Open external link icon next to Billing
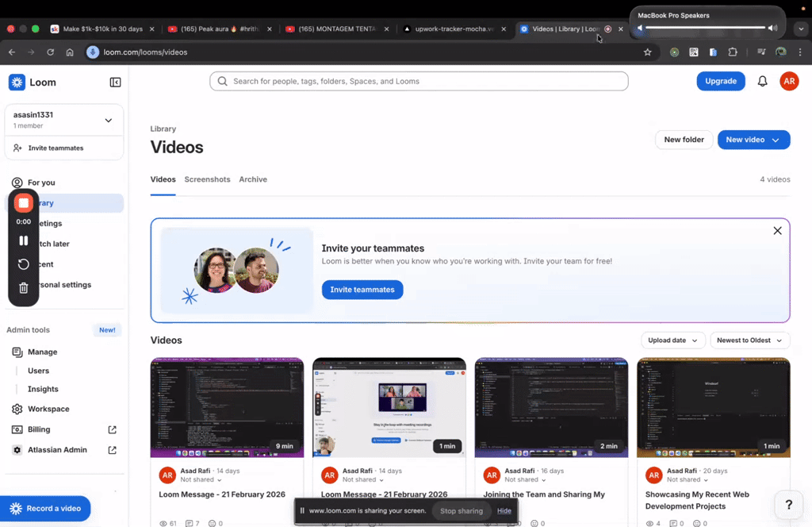Screen dimensions: 812x527 tap(112, 429)
